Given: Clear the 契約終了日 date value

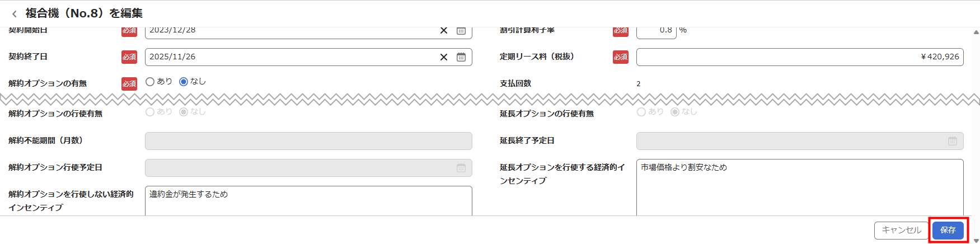Looking at the screenshot, I should [444, 57].
